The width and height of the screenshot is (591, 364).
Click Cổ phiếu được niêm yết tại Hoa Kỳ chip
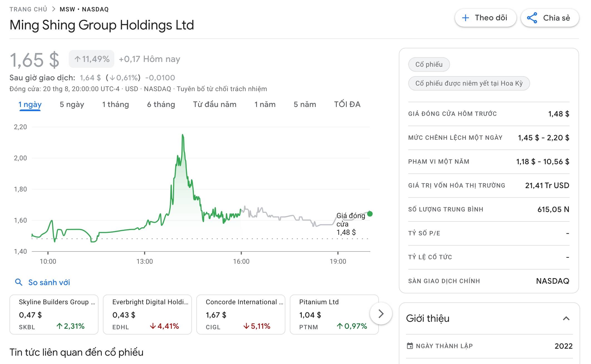pos(469,83)
